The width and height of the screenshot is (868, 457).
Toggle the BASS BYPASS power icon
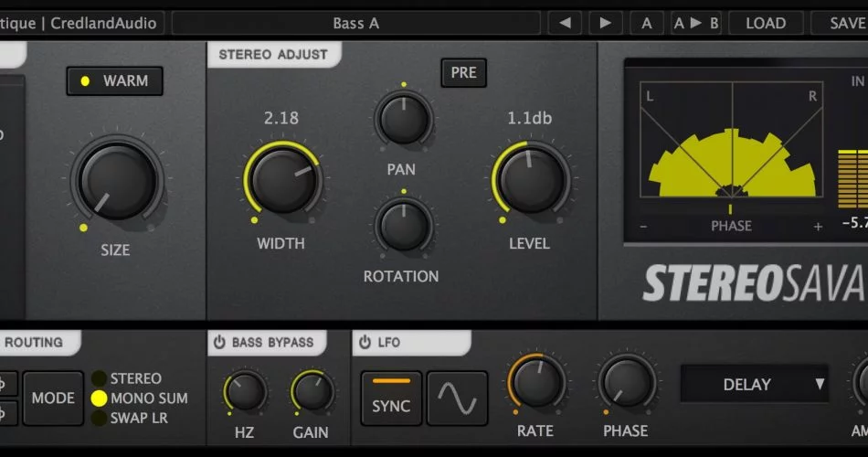click(x=220, y=343)
